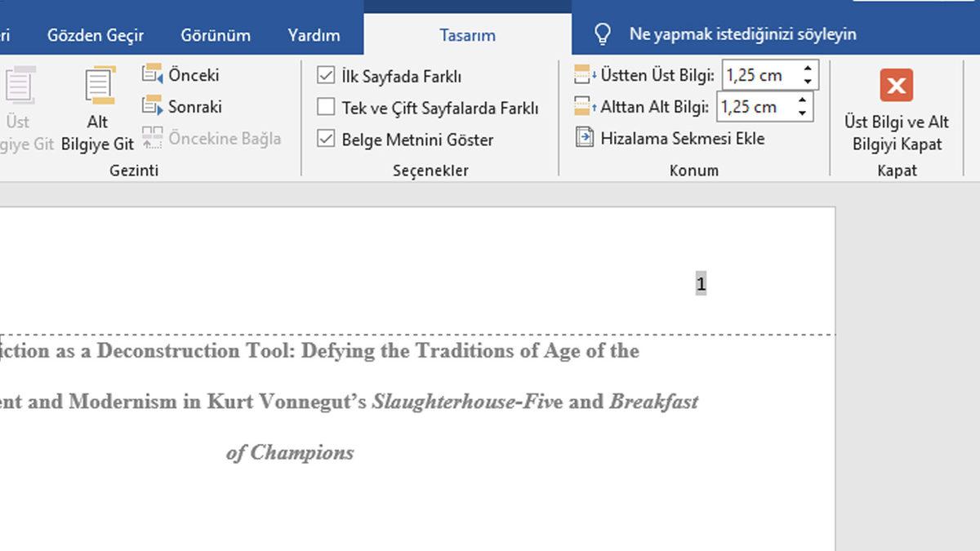Screen dimensions: 980x551
Task: Click the Sonraki navigation icon
Action: tap(152, 106)
